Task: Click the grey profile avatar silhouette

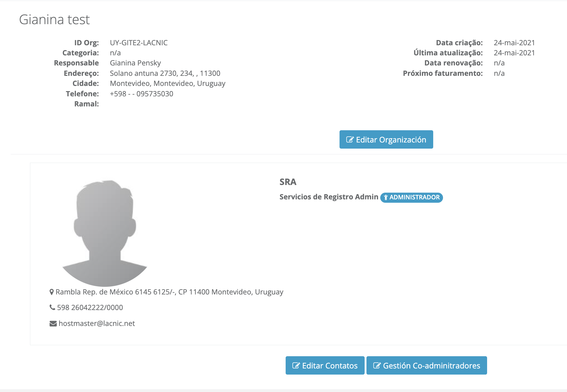Action: (x=105, y=233)
